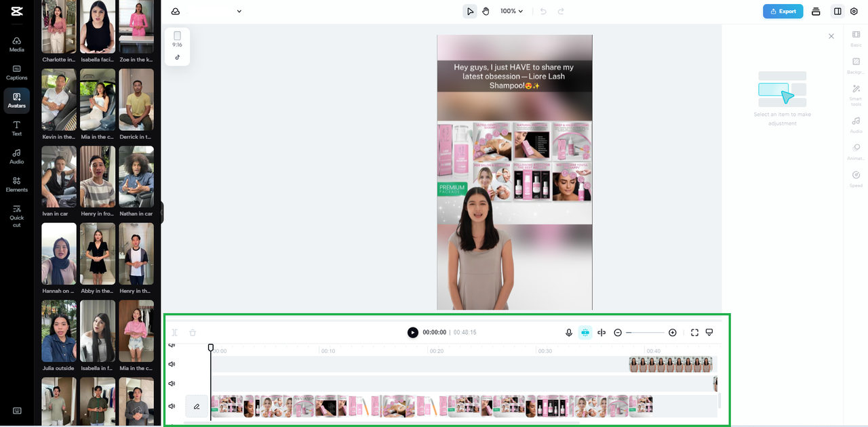Open the Animation properties tab
The height and width of the screenshot is (427, 868).
[856, 152]
